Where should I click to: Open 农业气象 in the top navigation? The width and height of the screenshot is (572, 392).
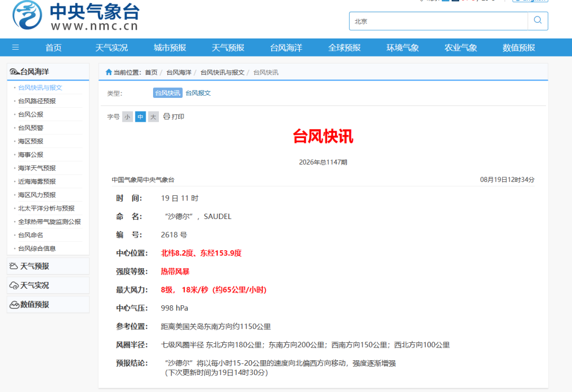click(461, 48)
